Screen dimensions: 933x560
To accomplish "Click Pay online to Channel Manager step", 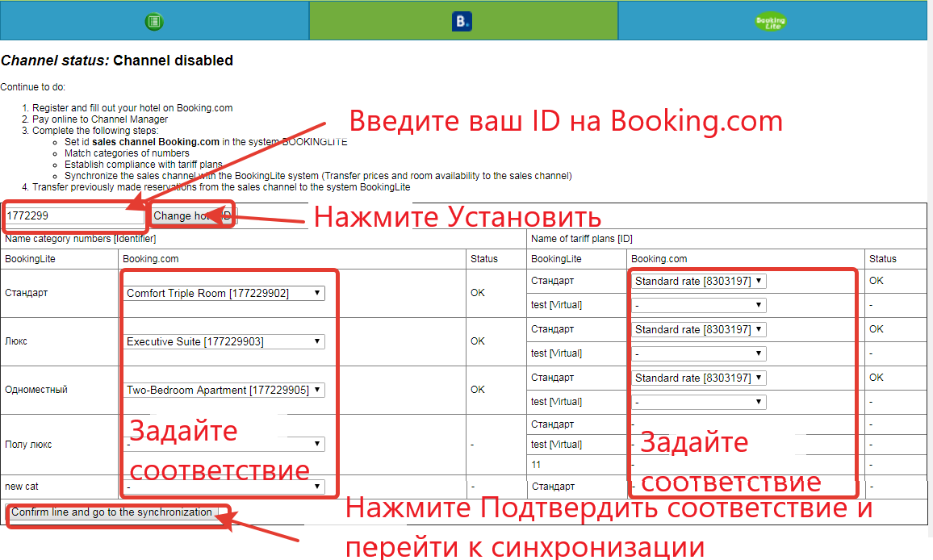I will point(100,119).
